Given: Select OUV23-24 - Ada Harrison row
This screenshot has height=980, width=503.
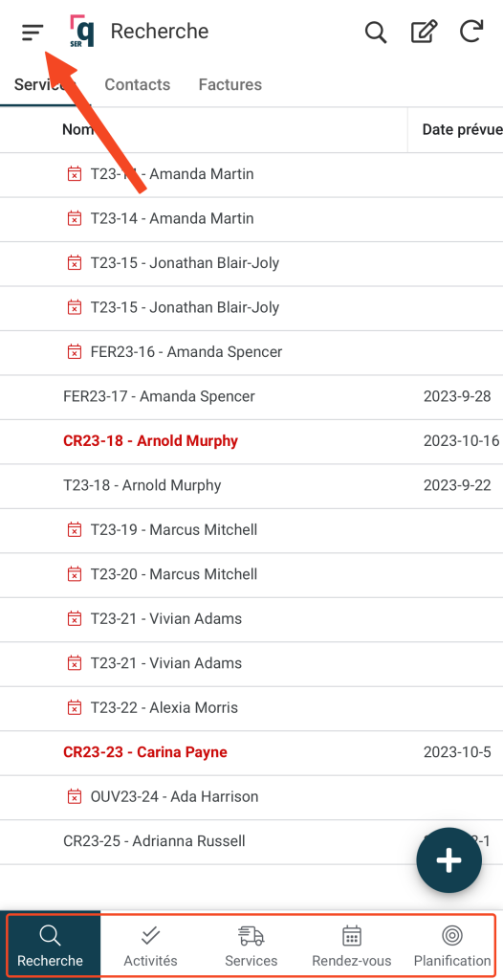Looking at the screenshot, I should 251,797.
